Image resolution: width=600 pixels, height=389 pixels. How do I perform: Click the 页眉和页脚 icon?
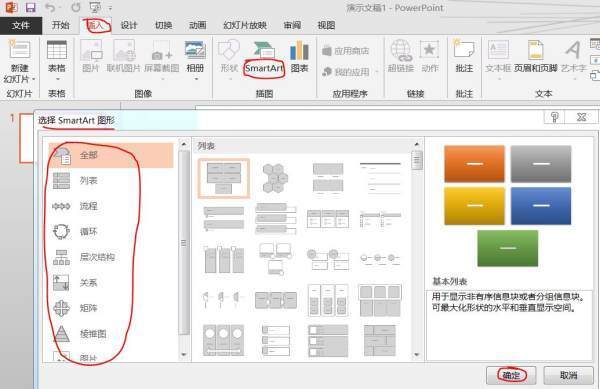(x=535, y=50)
